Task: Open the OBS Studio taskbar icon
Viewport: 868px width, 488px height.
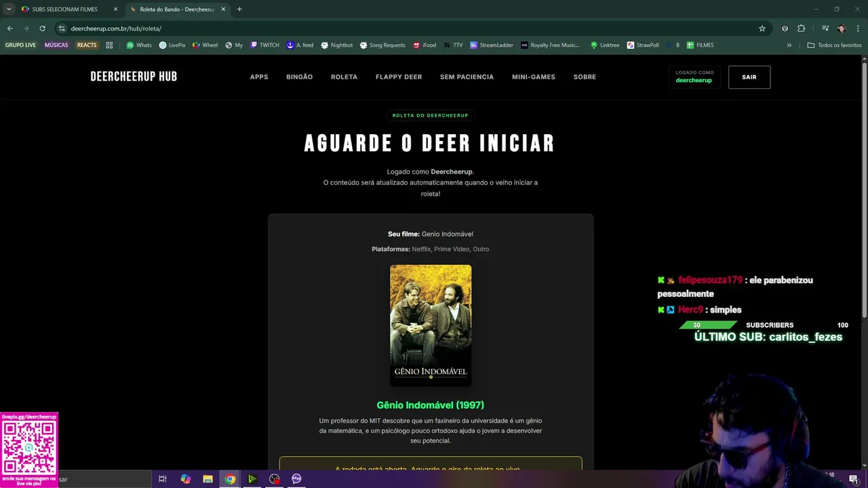Action: 274,479
